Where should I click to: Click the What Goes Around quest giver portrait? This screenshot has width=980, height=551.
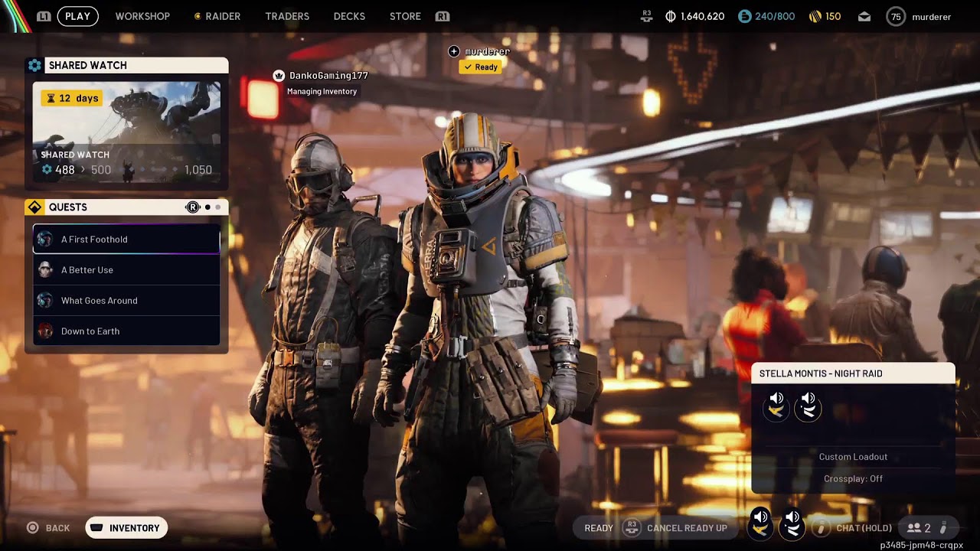pyautogui.click(x=45, y=300)
